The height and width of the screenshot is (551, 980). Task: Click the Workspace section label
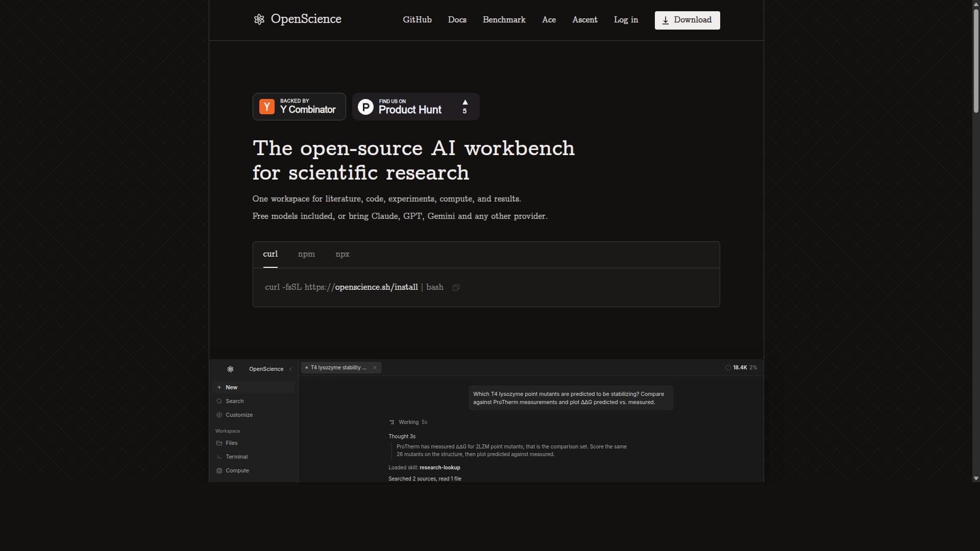pyautogui.click(x=228, y=431)
